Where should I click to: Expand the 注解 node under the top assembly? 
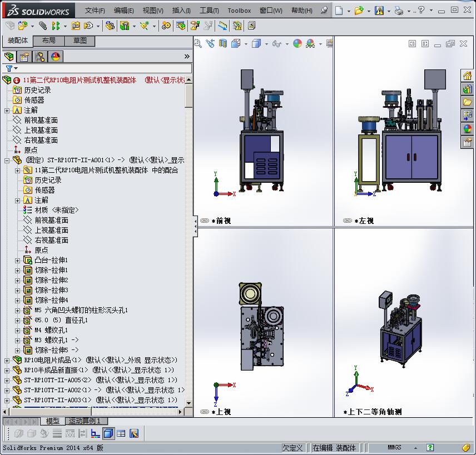(7, 111)
